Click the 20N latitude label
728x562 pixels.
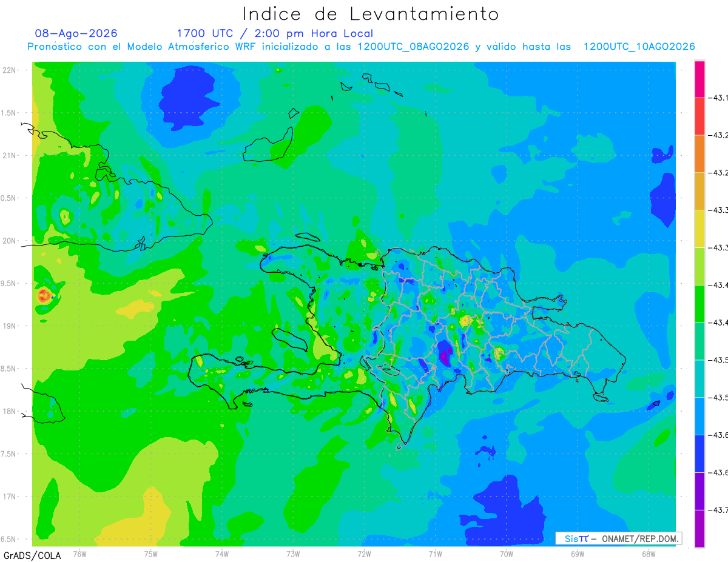coord(10,241)
